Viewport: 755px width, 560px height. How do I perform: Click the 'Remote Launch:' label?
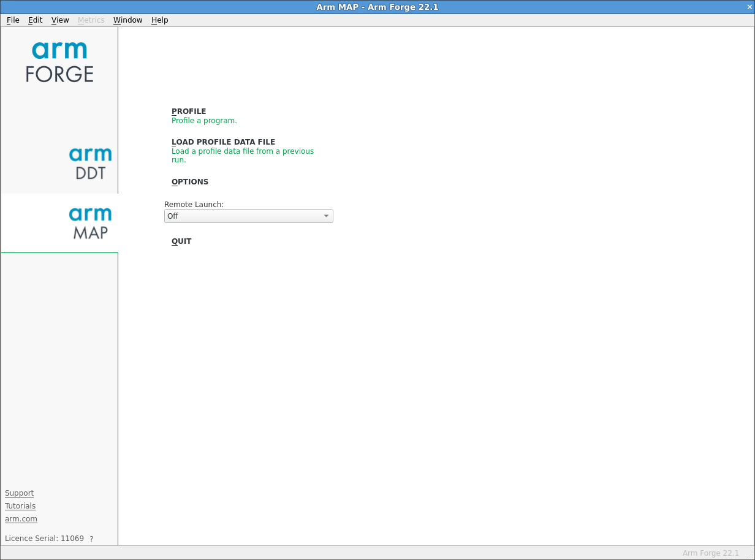coord(194,205)
